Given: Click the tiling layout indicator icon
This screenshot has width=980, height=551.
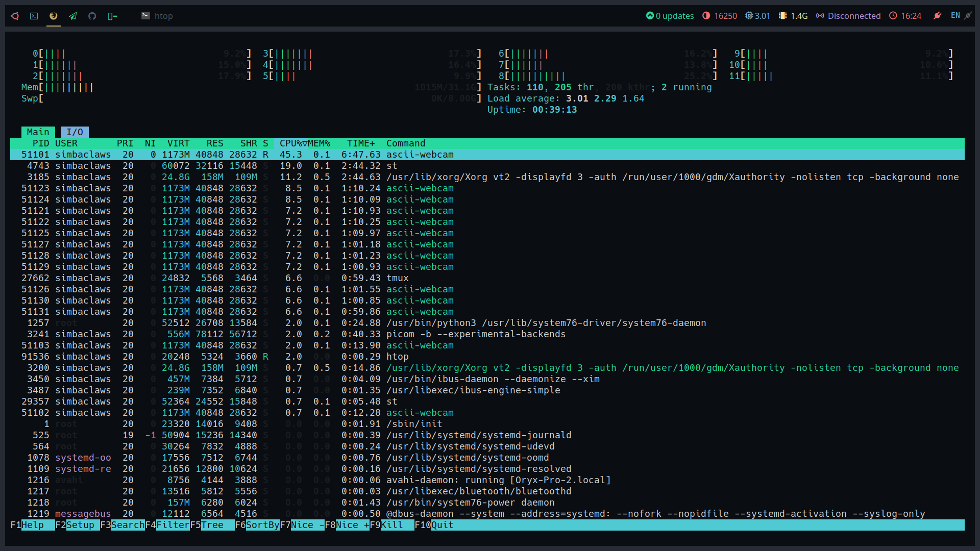Looking at the screenshot, I should 113,16.
